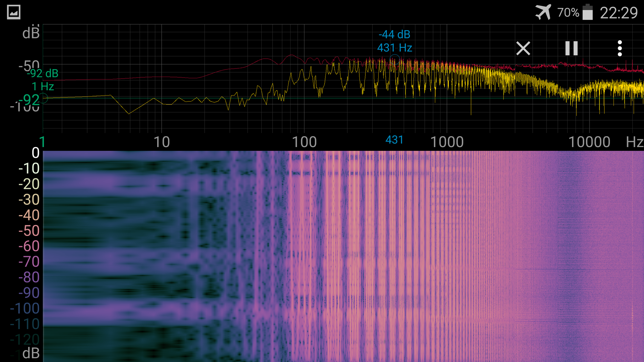The height and width of the screenshot is (362, 644).
Task: Click the blue peak marker circle on spectrum
Action: 395,59
